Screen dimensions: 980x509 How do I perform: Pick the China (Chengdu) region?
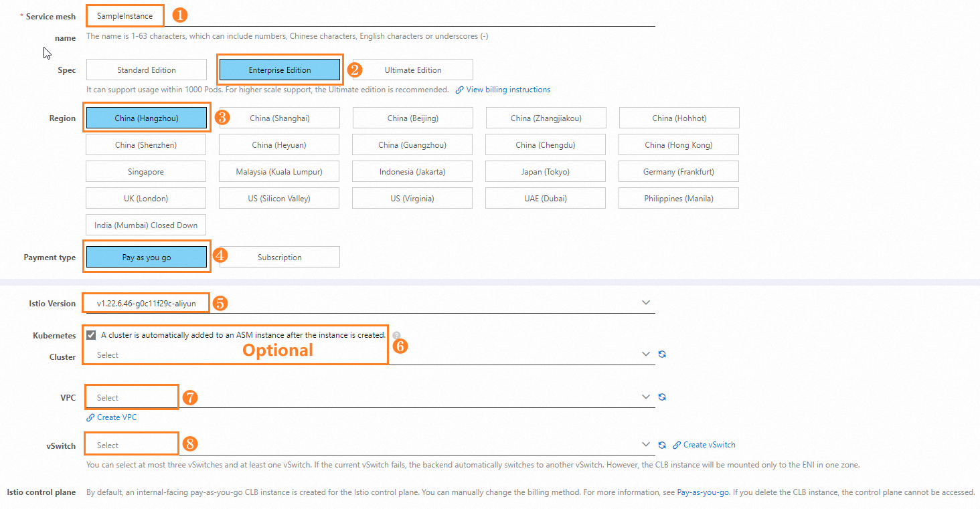coord(546,145)
